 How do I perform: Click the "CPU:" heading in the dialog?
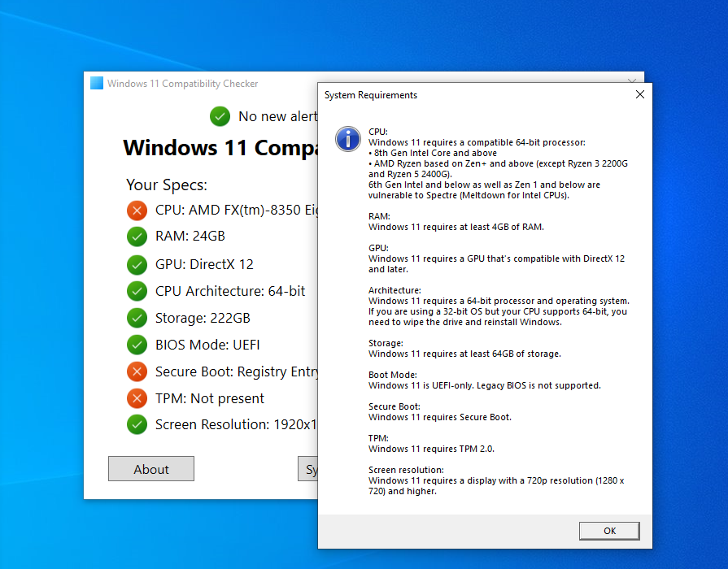coord(378,132)
